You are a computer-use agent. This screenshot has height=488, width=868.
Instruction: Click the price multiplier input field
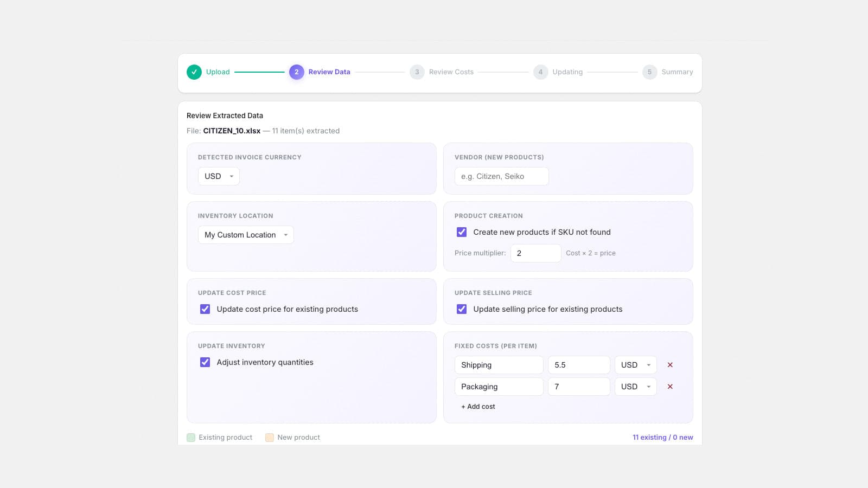click(535, 253)
